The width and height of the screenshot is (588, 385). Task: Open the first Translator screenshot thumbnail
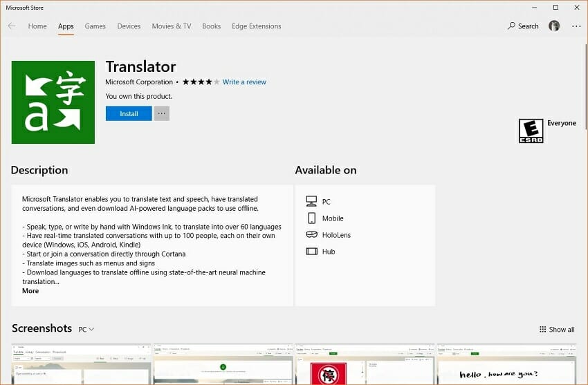[82, 364]
